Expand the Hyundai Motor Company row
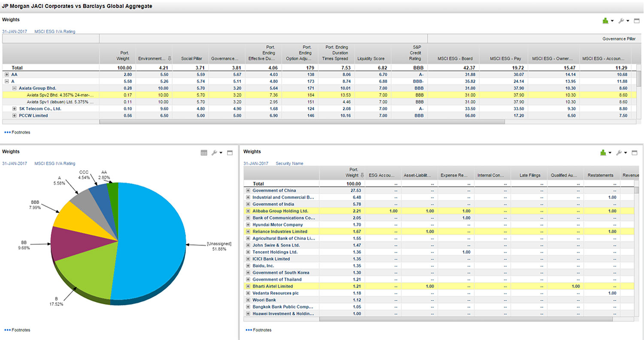 [248, 225]
